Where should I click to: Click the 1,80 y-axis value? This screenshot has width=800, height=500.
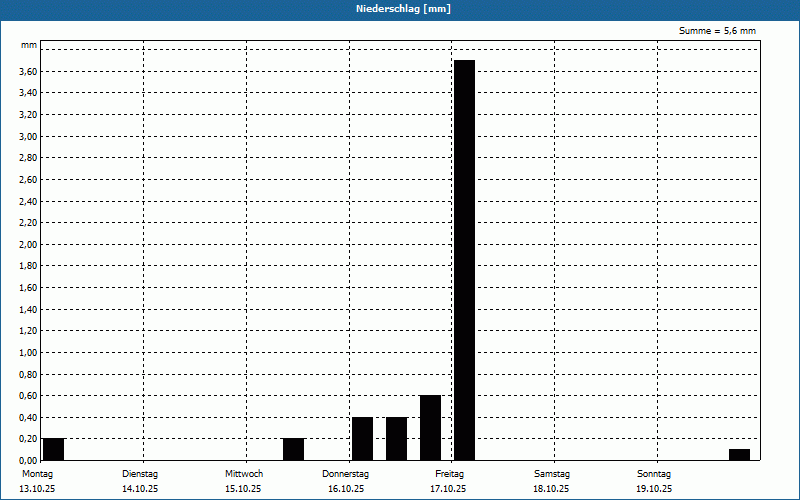(x=28, y=266)
